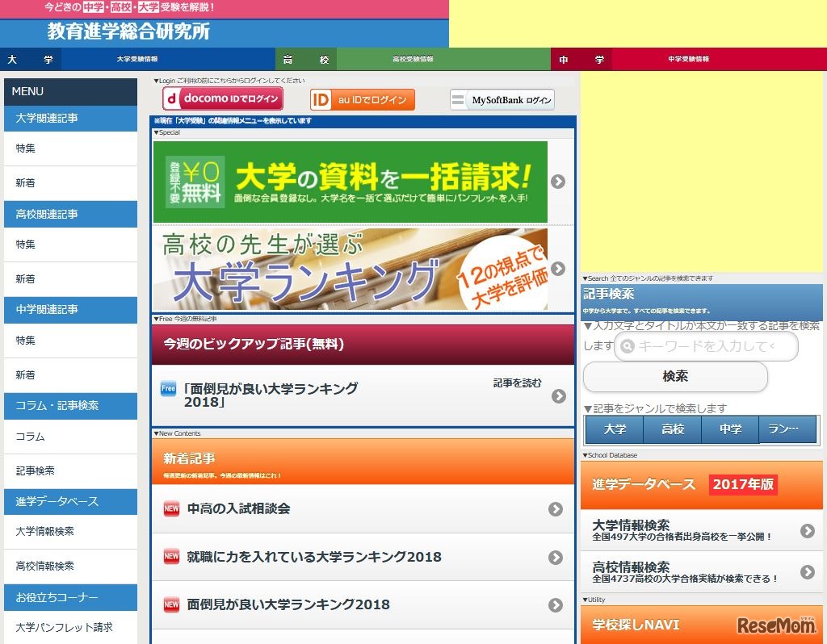Click the NEW badge beside 中高の入試相談会

170,510
